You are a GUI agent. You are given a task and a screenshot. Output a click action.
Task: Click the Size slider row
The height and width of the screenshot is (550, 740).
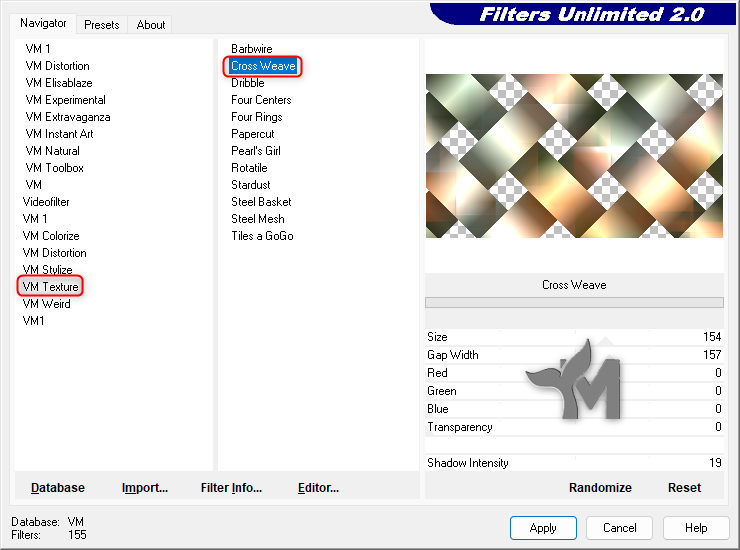coord(574,337)
